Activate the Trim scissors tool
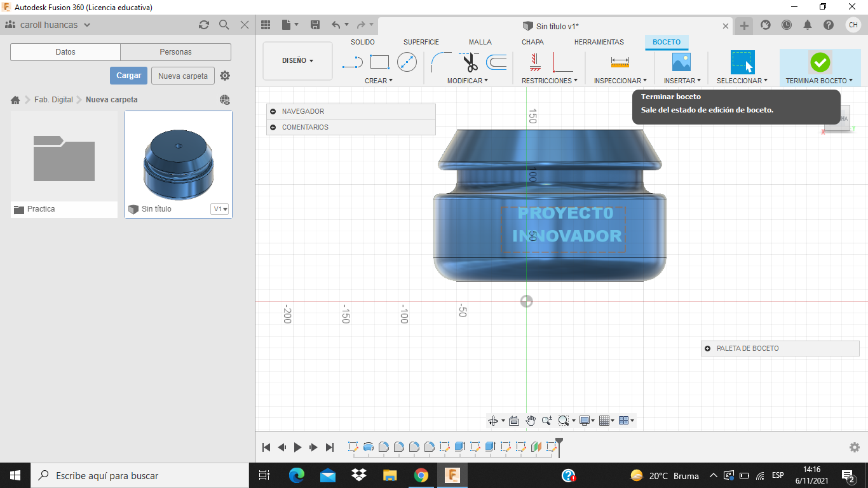This screenshot has height=488, width=868. pyautogui.click(x=470, y=62)
